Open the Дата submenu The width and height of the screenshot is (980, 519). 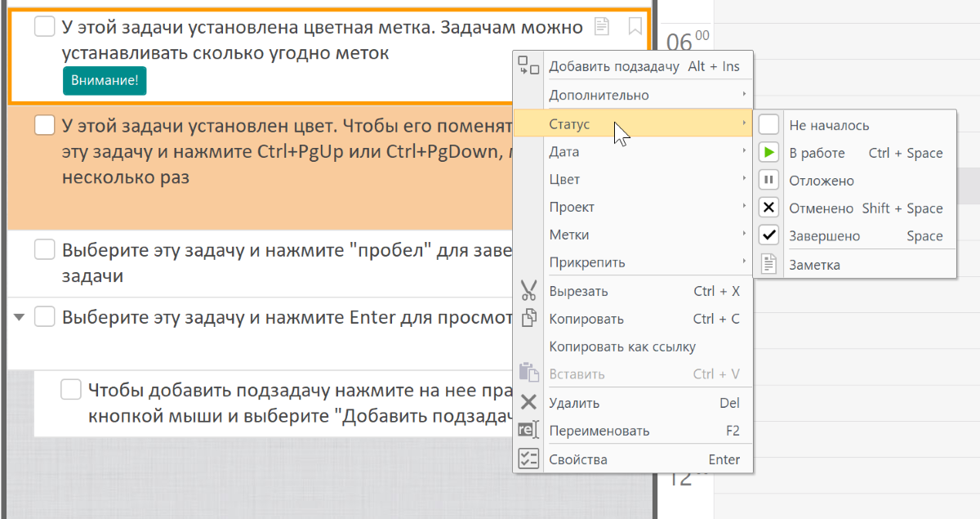coord(633,152)
